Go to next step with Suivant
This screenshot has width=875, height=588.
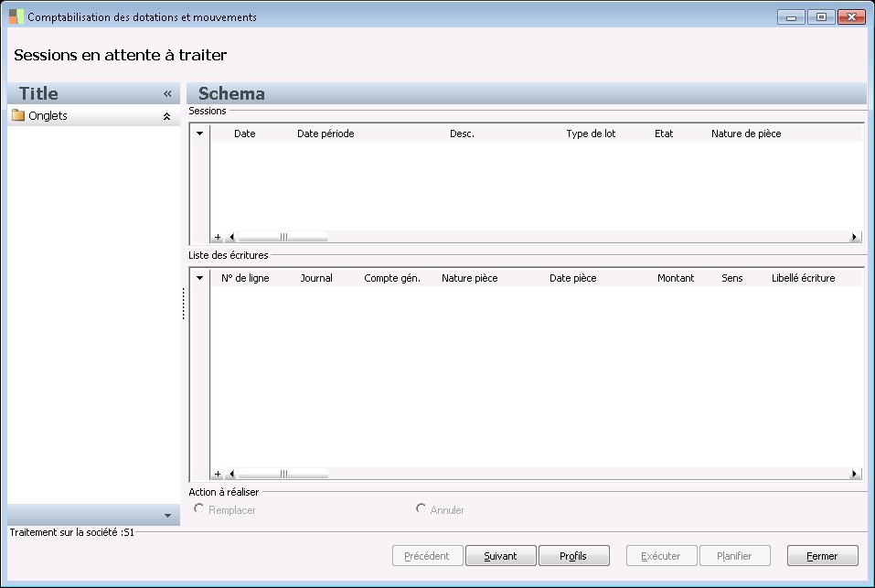coord(500,556)
